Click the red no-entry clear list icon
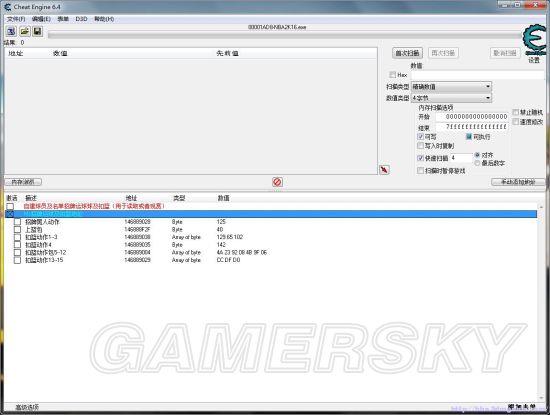This screenshot has width=550, height=415. coord(277,182)
